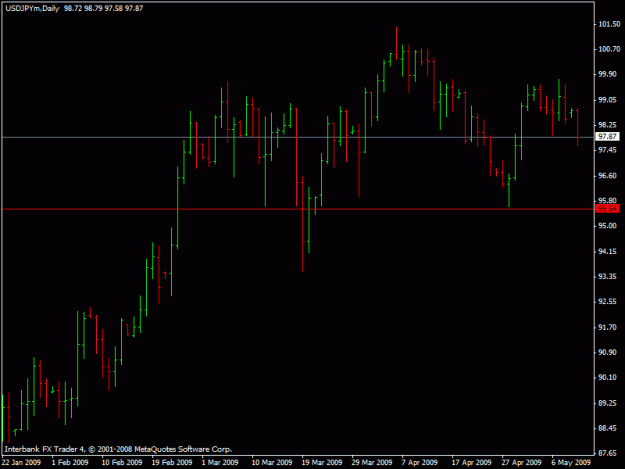Click the 7 Apr 2009 date label
The image size is (625, 469).
(420, 463)
